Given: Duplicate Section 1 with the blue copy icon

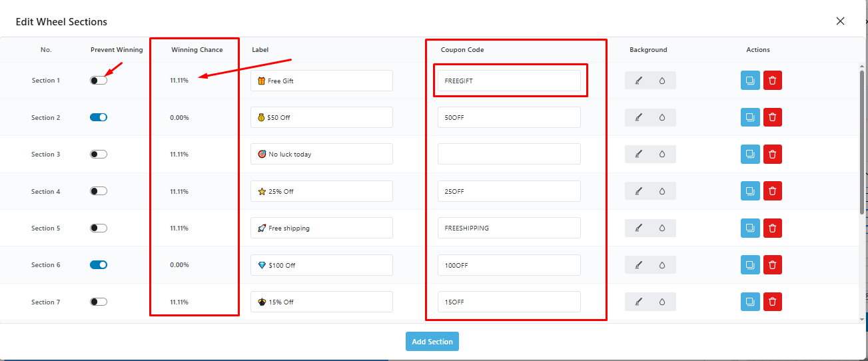Looking at the screenshot, I should click(750, 81).
